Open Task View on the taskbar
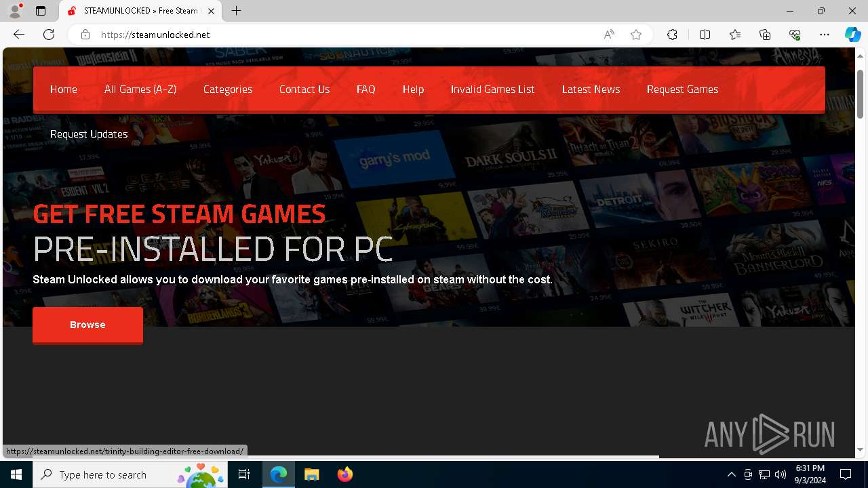868x488 pixels. point(244,474)
